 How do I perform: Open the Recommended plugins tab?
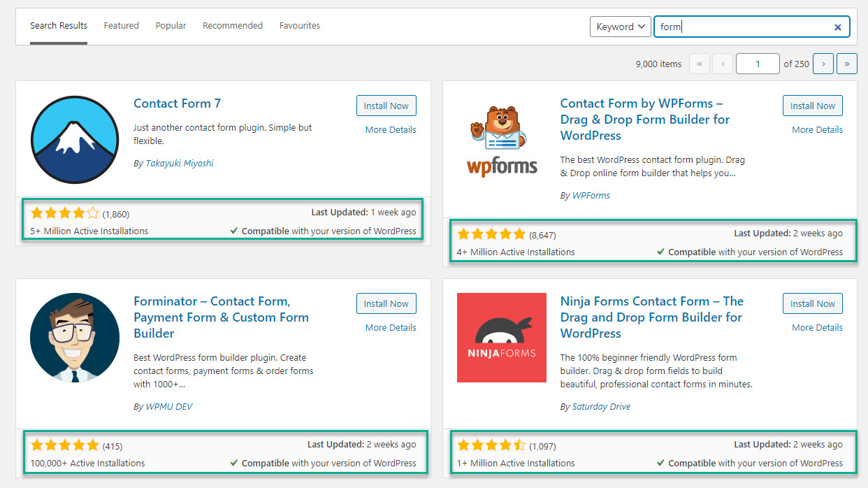[233, 26]
